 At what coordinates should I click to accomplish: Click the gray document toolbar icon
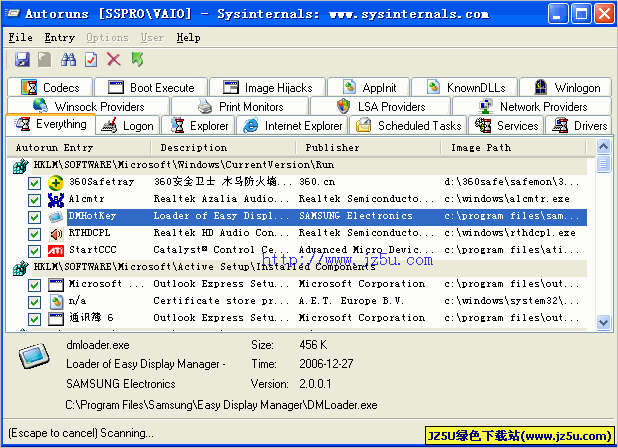(45, 59)
